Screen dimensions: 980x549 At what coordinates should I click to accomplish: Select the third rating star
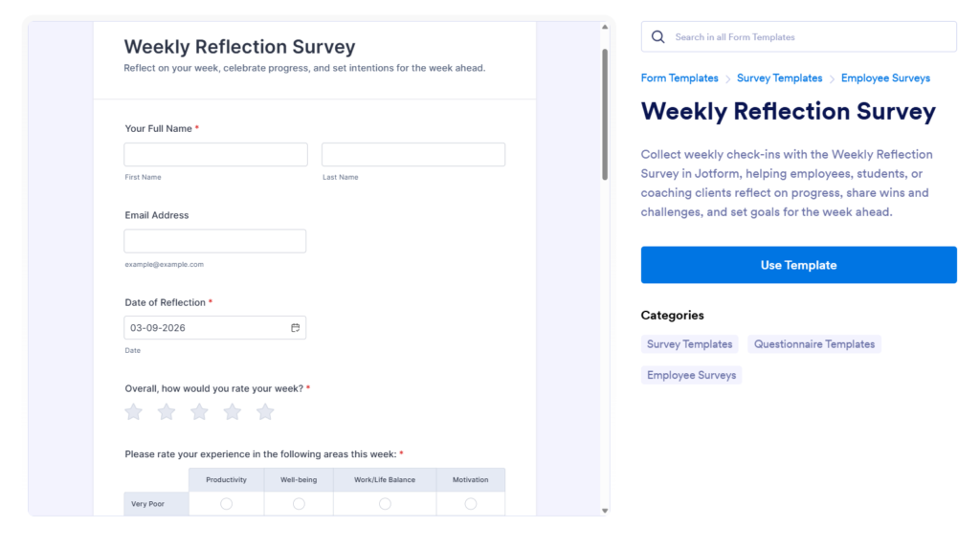coord(199,412)
